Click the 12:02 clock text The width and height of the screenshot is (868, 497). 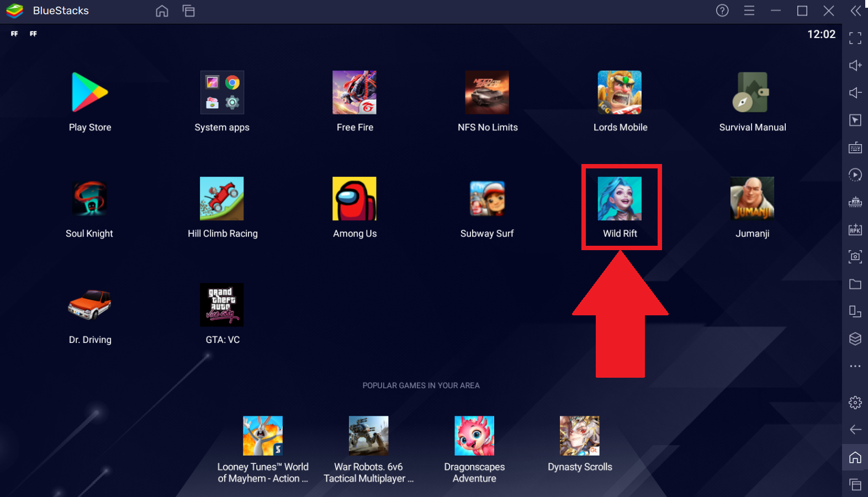(822, 34)
